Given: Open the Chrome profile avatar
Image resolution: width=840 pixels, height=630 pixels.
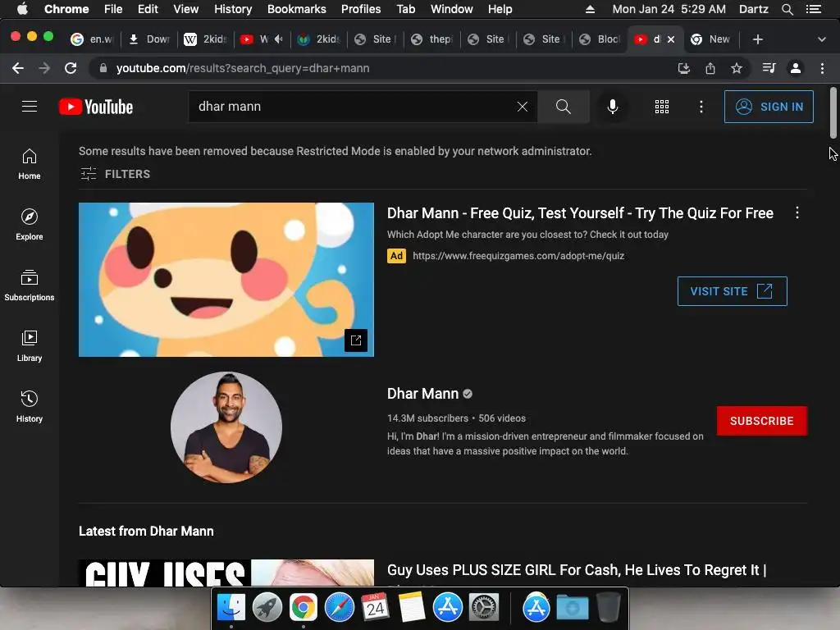Looking at the screenshot, I should (796, 68).
